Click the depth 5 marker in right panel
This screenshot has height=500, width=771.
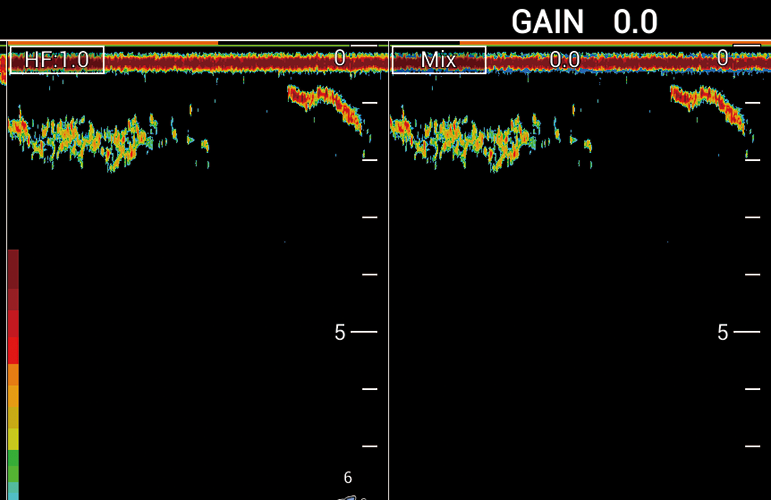tap(723, 332)
